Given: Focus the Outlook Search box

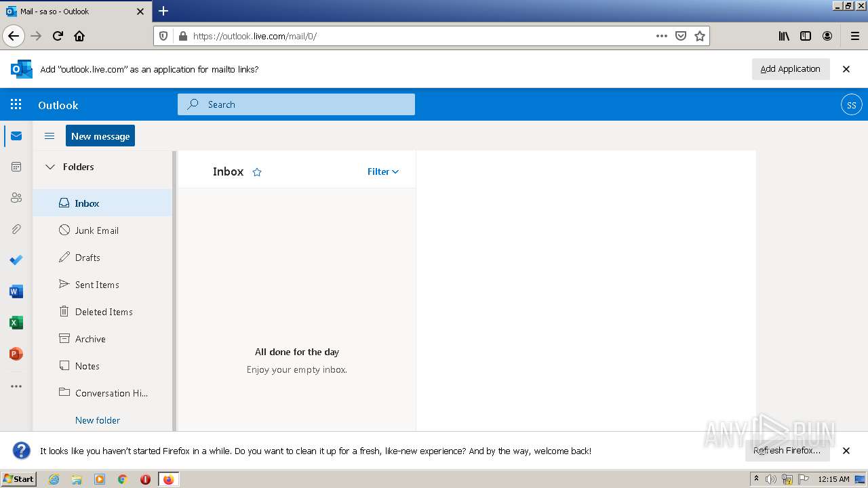Looking at the screenshot, I should (x=296, y=104).
